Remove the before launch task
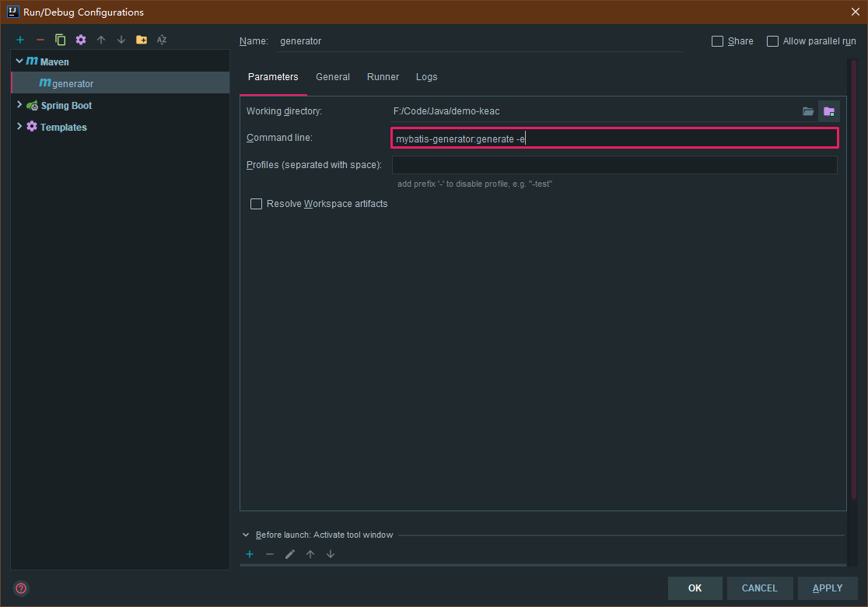The height and width of the screenshot is (607, 868). 270,554
